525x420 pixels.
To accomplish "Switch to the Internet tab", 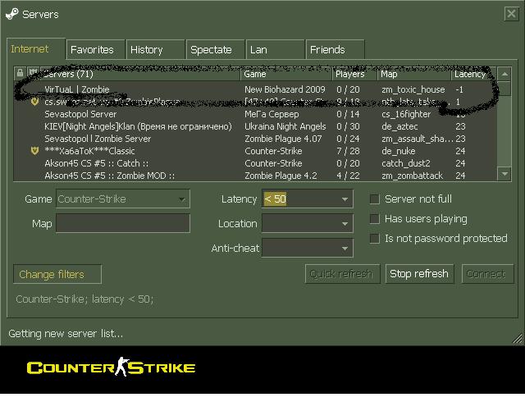I will point(36,49).
